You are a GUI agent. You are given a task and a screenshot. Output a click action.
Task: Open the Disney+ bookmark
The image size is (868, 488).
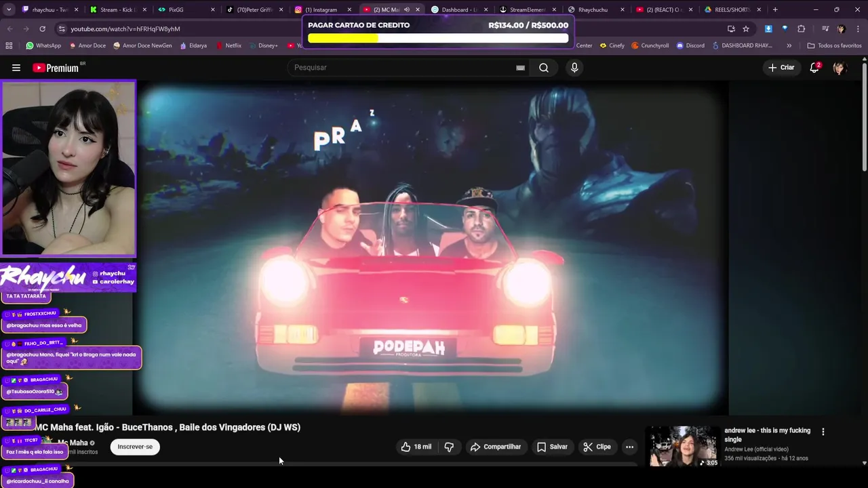point(263,45)
